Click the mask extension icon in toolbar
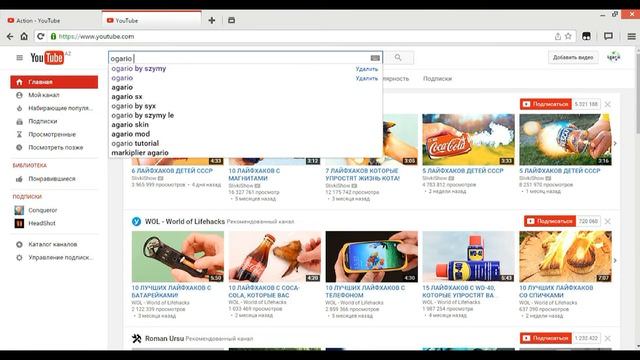The height and width of the screenshot is (360, 640). (x=587, y=36)
